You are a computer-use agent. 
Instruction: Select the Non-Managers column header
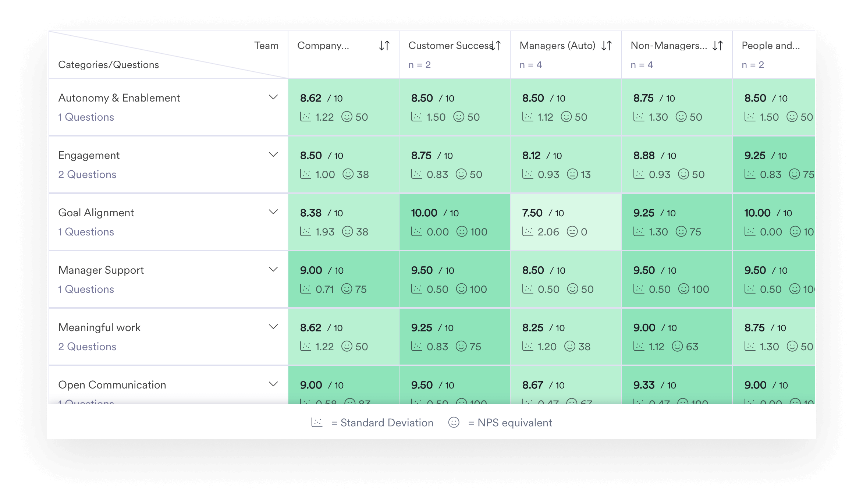click(670, 46)
